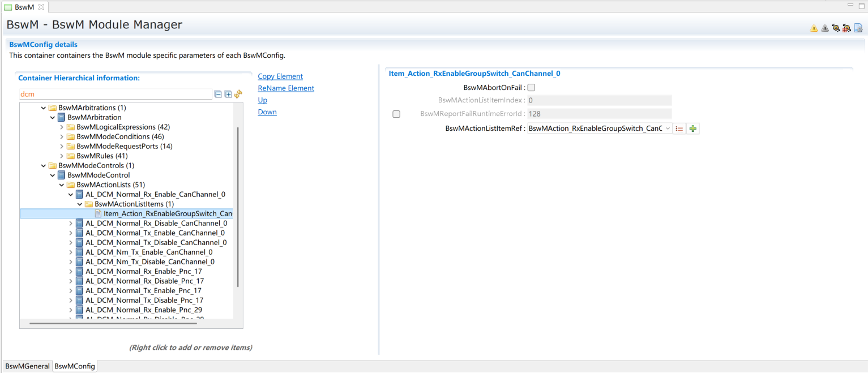868x373 pixels.
Task: Click the tree's horizontal scrollbar
Action: click(x=113, y=323)
